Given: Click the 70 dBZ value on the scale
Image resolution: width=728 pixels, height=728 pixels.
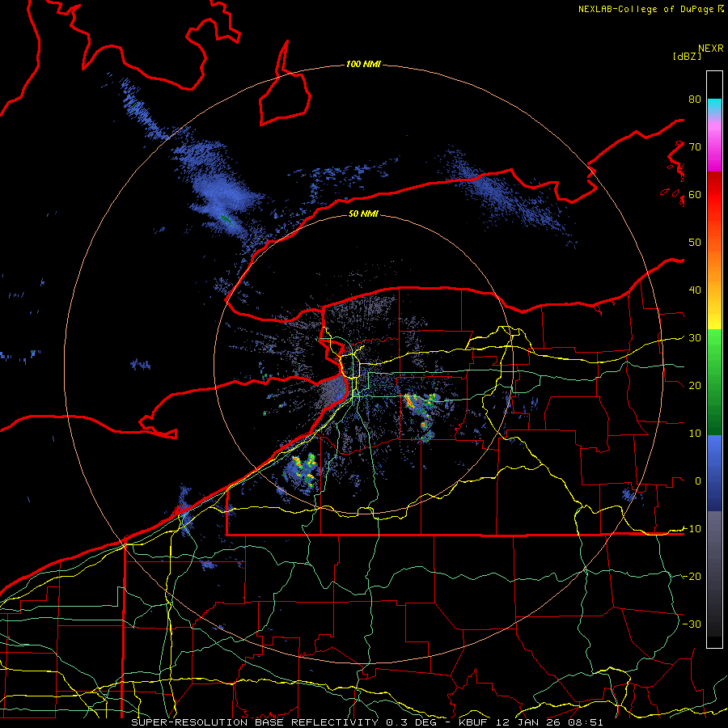Looking at the screenshot, I should 695,146.
